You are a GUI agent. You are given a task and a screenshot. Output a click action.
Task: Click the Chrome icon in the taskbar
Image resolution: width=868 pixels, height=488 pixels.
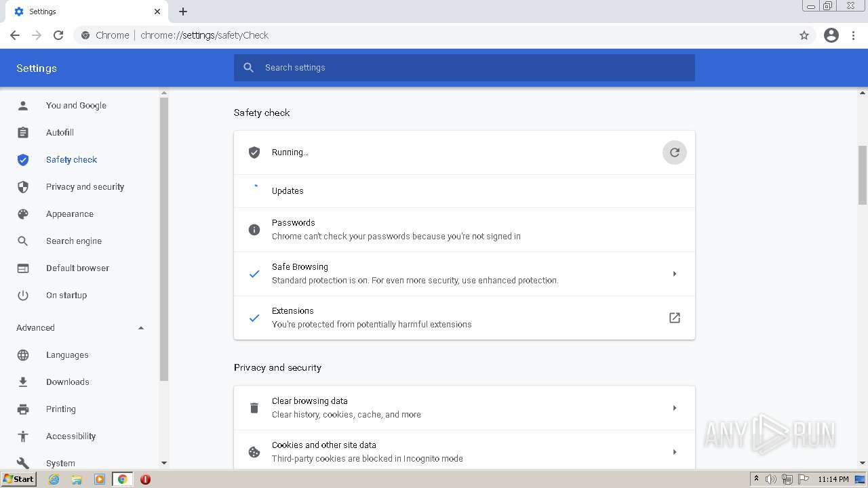tap(122, 479)
